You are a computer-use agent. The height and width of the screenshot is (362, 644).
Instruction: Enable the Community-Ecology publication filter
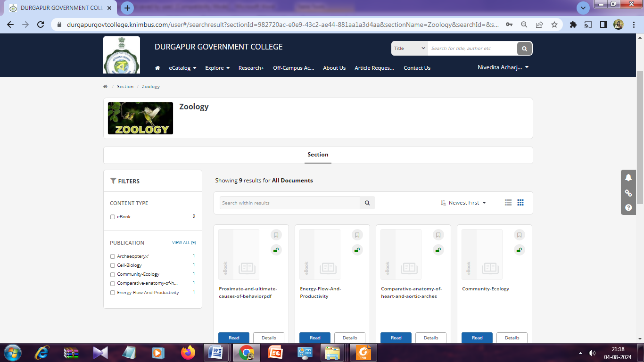click(x=113, y=274)
